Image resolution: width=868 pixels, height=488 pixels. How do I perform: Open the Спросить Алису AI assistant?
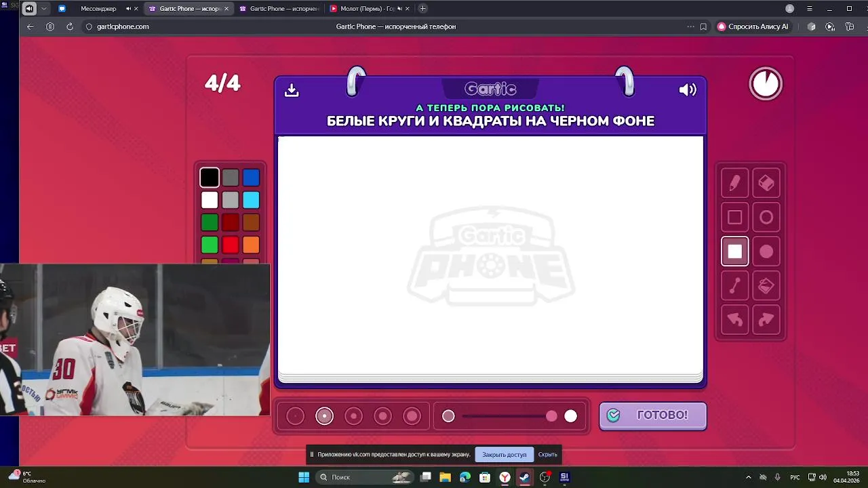[753, 26]
